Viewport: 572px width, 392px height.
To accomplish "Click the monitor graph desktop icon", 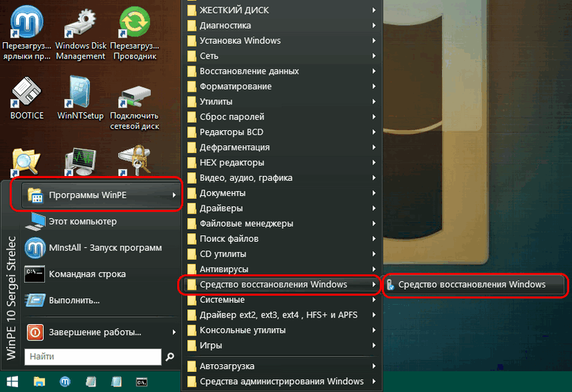I will point(80,162).
